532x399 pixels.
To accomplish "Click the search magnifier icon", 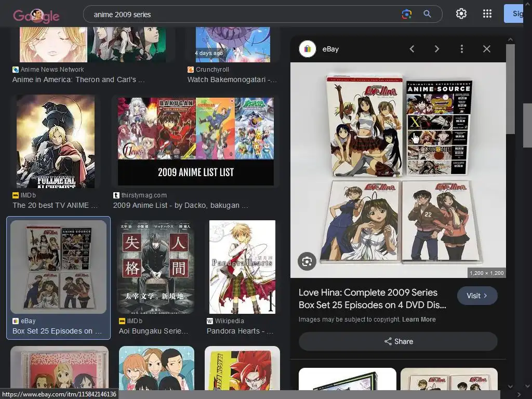I will coord(427,14).
